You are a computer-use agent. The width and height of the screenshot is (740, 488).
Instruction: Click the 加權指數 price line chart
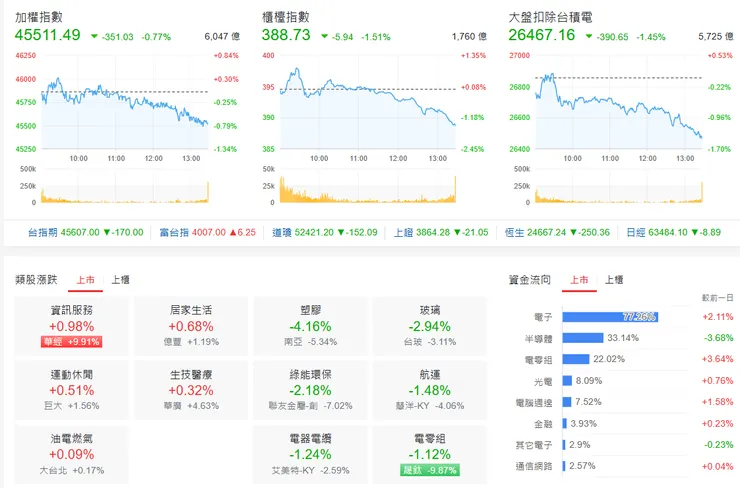click(x=125, y=102)
